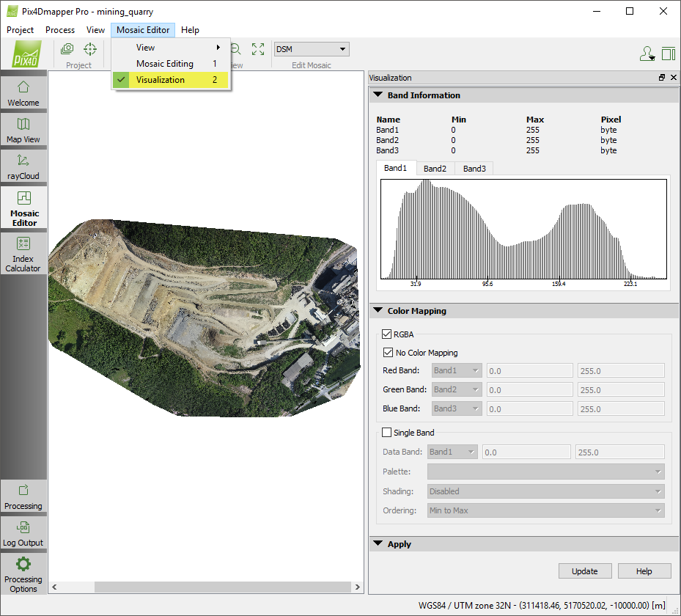Open Processing Options gear

pos(23,572)
